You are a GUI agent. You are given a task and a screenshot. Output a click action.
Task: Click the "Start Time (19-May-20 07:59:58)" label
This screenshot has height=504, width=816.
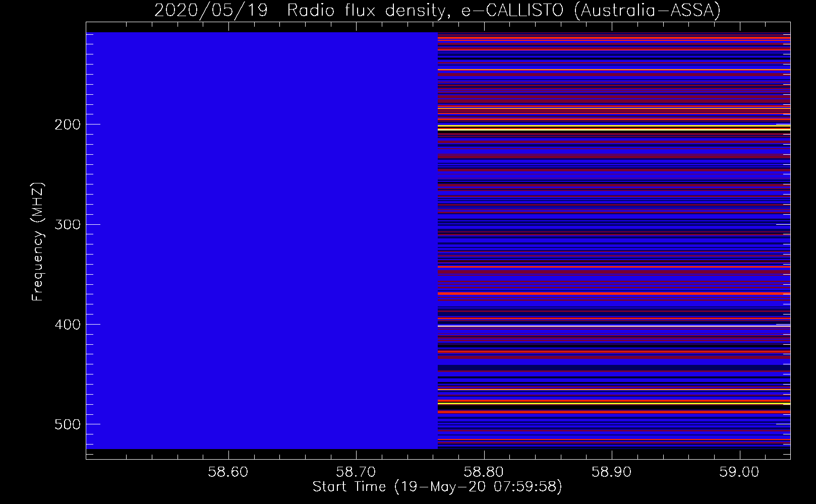[x=437, y=487]
